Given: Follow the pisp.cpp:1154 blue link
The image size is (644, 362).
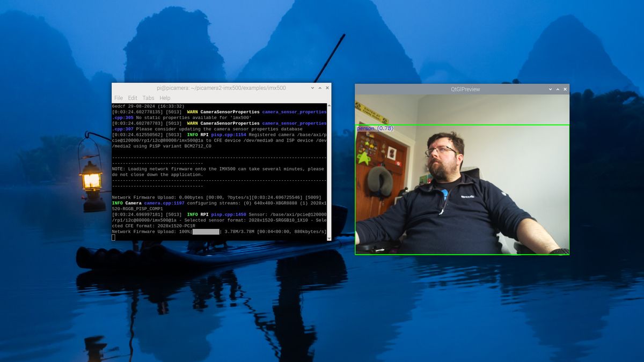Looking at the screenshot, I should (x=230, y=134).
